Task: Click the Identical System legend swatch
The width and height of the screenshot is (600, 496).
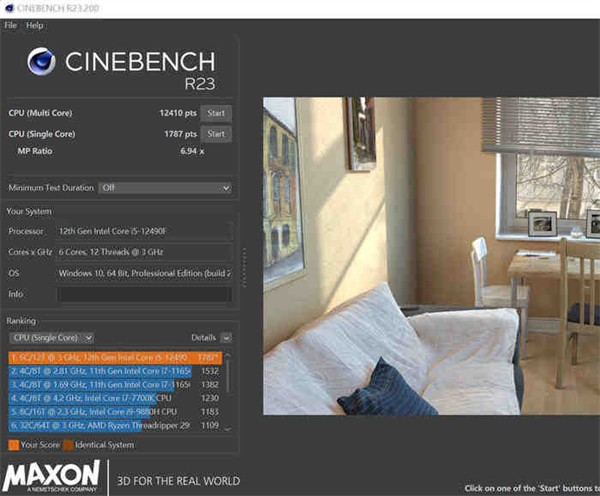Action: point(68,445)
